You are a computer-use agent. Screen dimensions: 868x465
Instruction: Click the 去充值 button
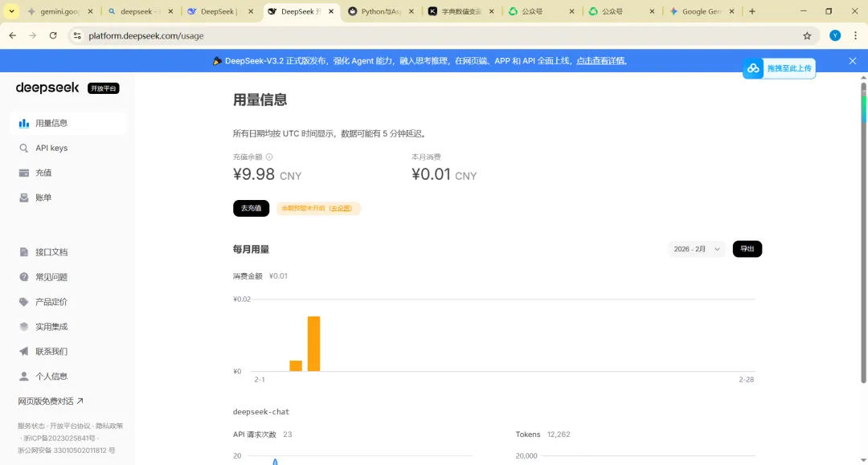pos(252,209)
